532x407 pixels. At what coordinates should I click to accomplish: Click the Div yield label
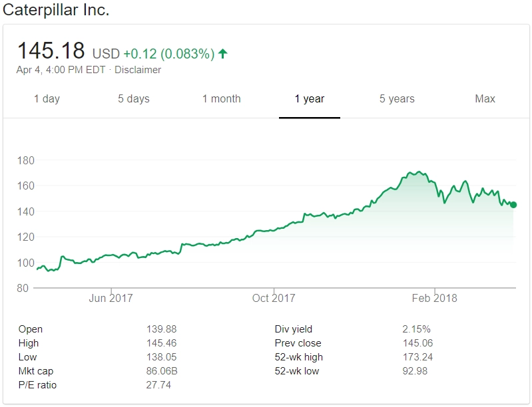tap(294, 329)
